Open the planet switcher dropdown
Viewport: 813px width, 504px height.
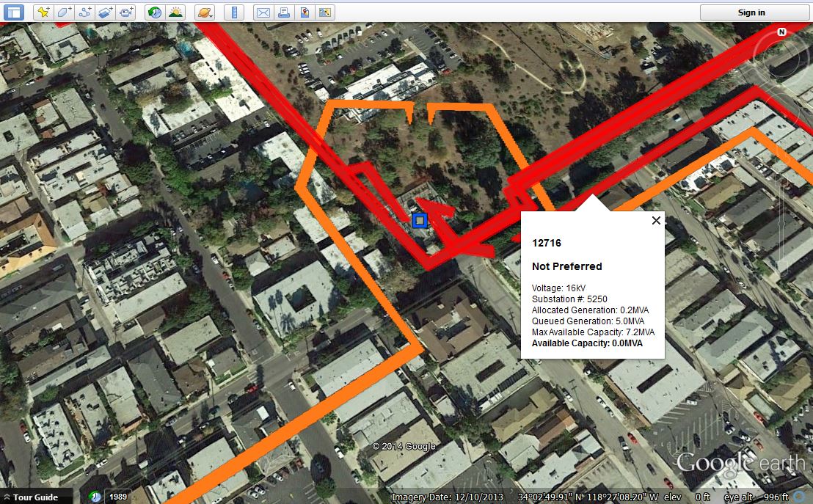205,12
